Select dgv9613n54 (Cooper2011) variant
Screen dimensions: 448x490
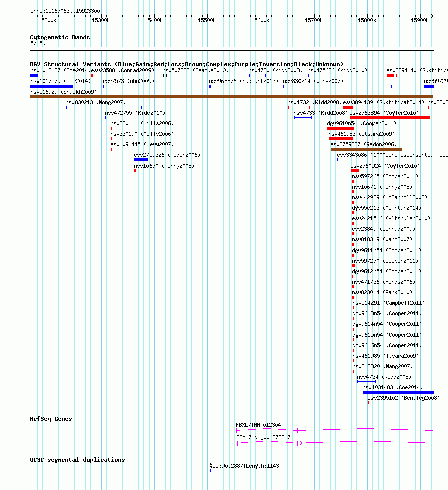387,314
